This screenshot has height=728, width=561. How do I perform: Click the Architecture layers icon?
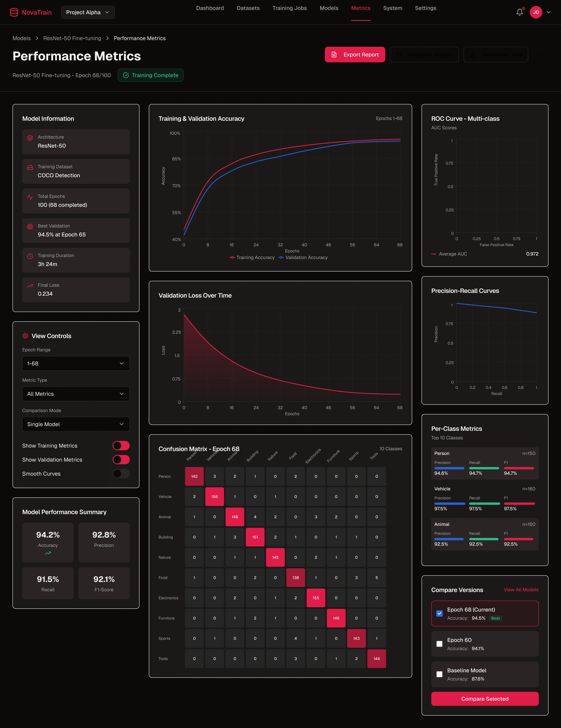click(x=30, y=138)
